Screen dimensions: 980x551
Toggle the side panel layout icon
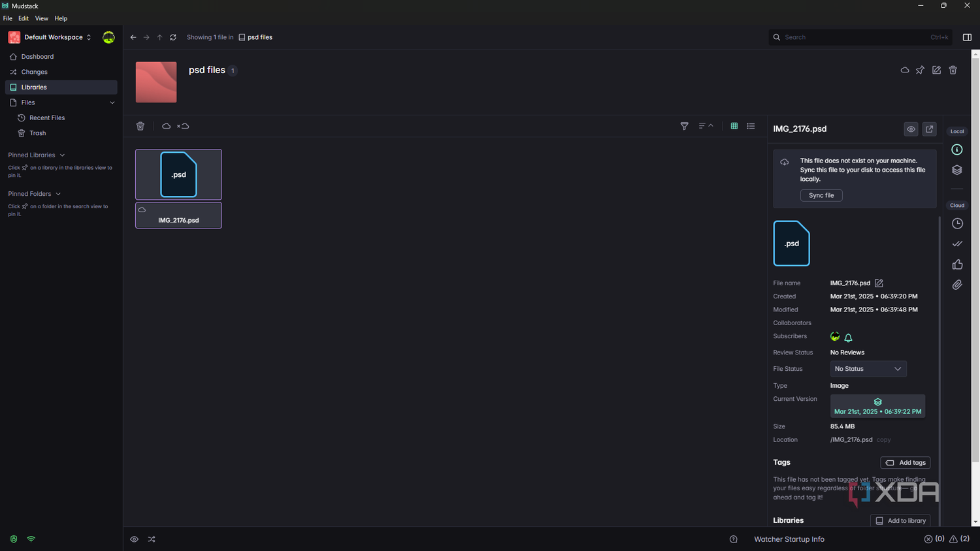pyautogui.click(x=968, y=37)
